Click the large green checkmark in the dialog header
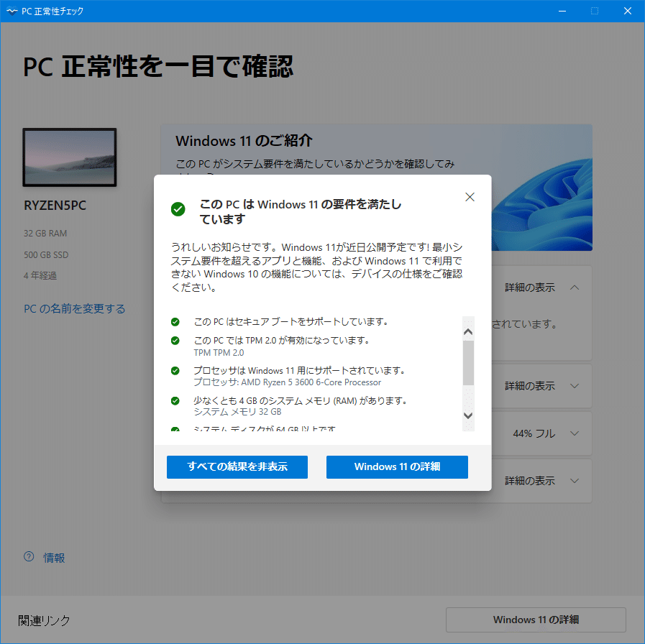Viewport: 645px width, 644px height. (x=178, y=209)
